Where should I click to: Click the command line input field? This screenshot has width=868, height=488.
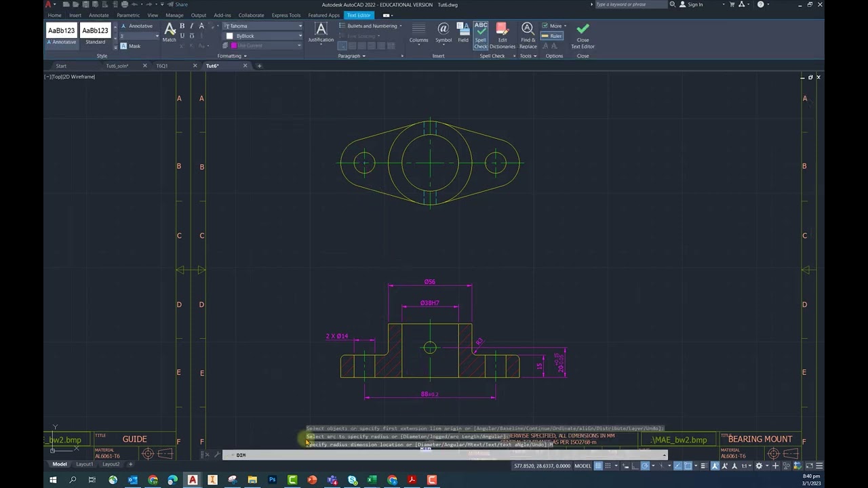pos(444,455)
